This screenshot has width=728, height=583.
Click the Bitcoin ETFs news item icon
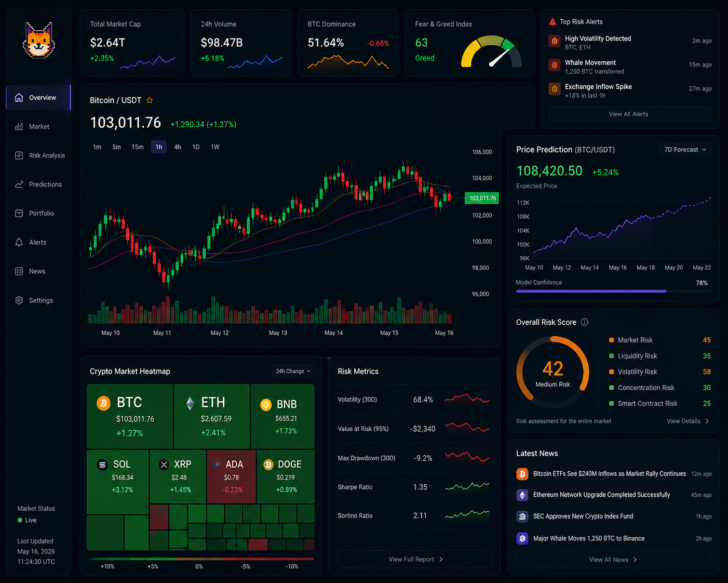click(x=522, y=474)
